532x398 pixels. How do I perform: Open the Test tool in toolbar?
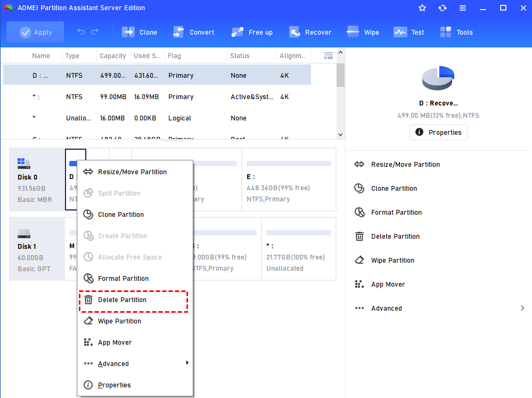tap(409, 33)
